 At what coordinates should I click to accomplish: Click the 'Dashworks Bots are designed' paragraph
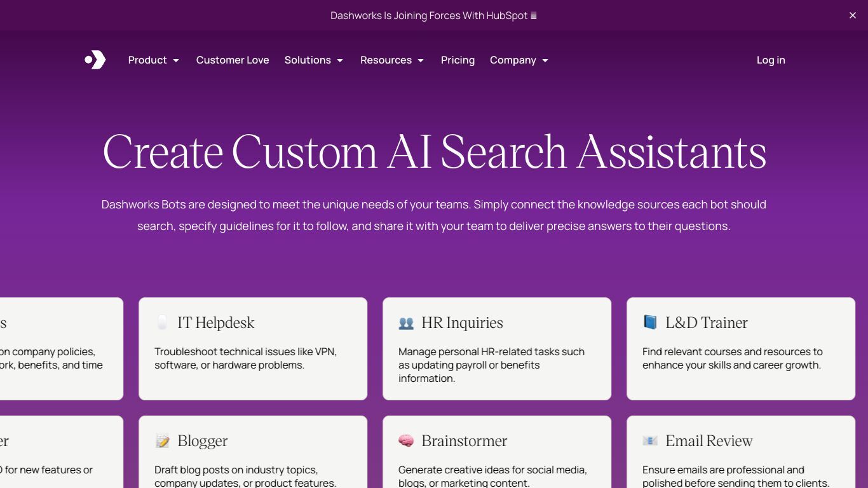pyautogui.click(x=434, y=215)
